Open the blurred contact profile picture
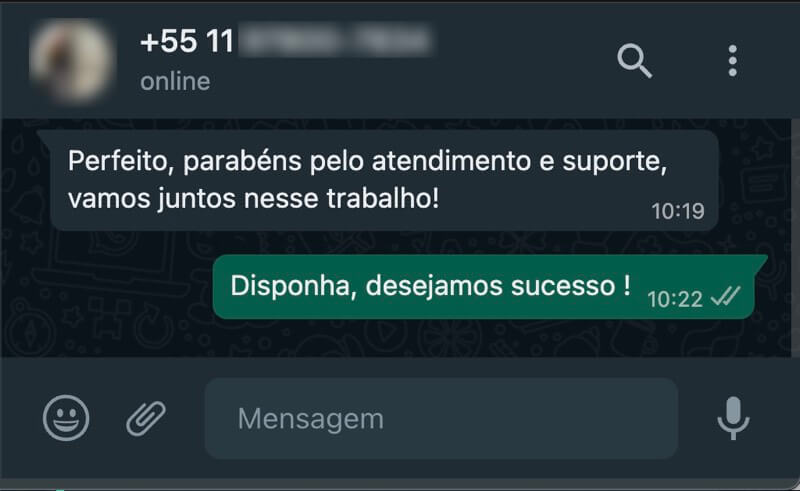The image size is (800, 491). click(x=71, y=60)
